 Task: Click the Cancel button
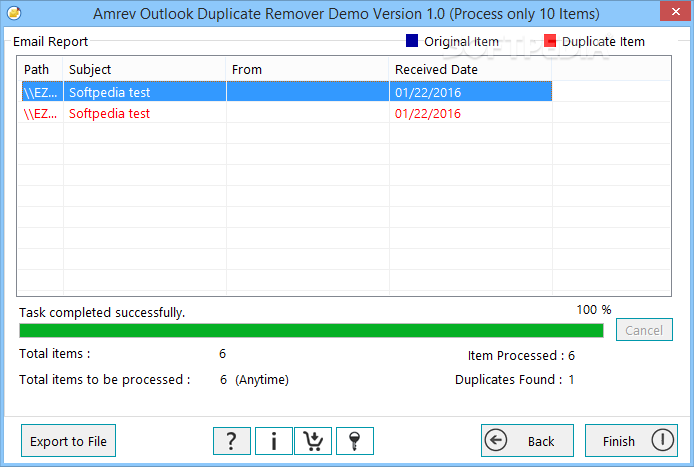point(644,330)
